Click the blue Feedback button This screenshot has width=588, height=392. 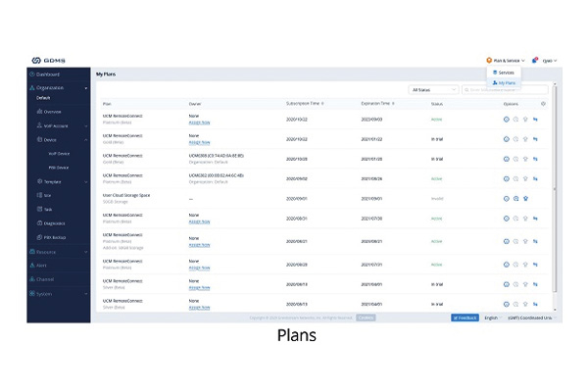coord(465,318)
